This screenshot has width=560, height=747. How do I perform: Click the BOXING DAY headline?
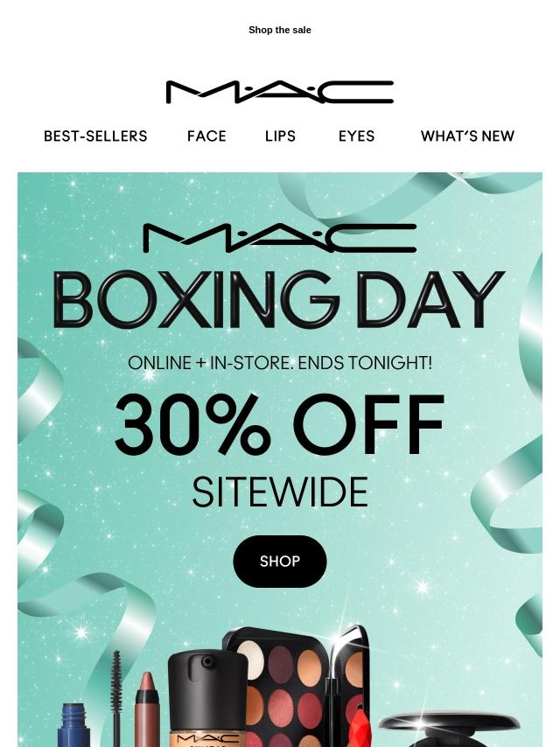tap(279, 300)
